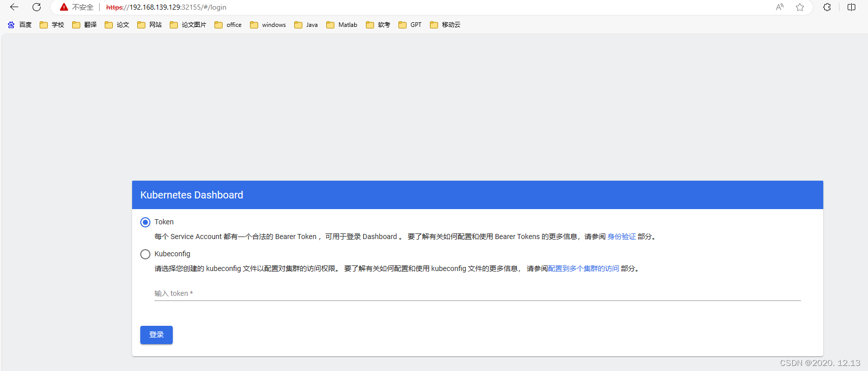Open the 学校 bookmark folder
The height and width of the screenshot is (371, 868).
[52, 24]
